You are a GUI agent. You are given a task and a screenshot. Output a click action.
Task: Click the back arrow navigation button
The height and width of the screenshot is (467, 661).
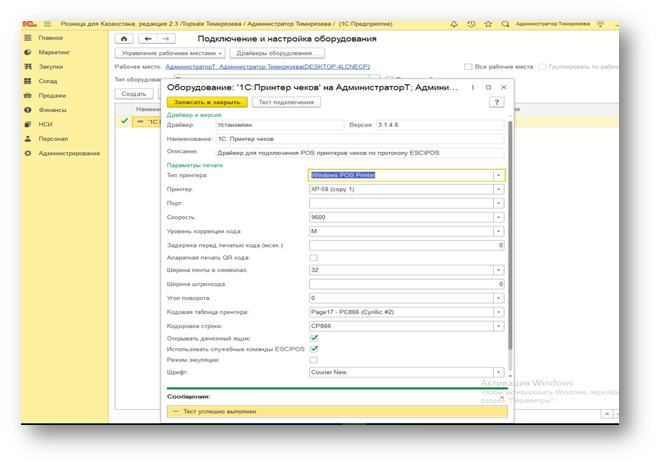point(147,39)
